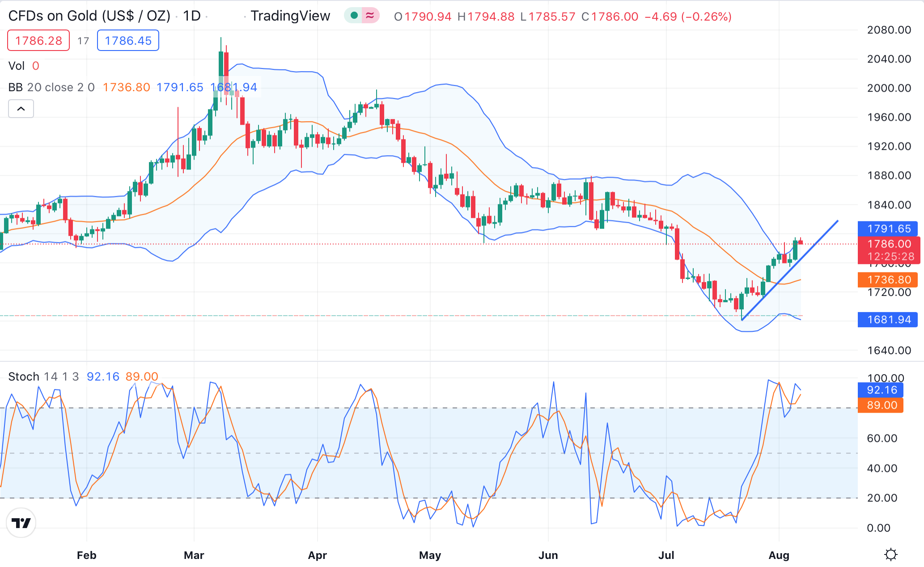Click the Mar label on time axis
924x567 pixels.
click(194, 555)
